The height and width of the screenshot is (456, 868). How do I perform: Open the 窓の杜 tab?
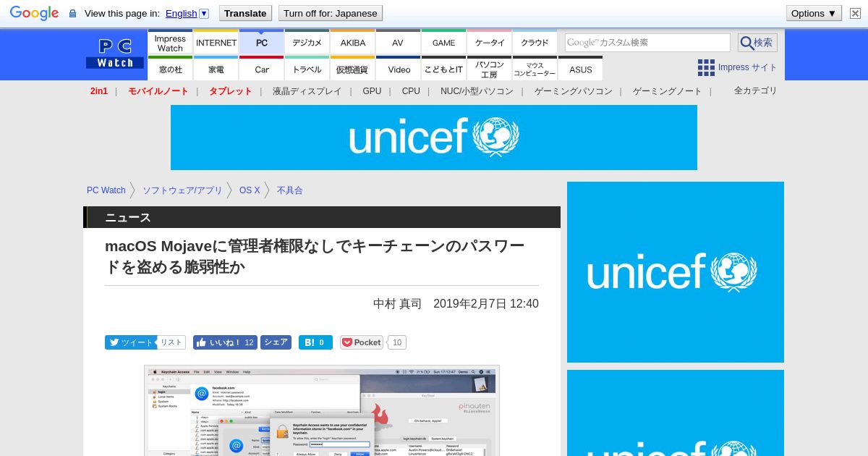[x=170, y=69]
